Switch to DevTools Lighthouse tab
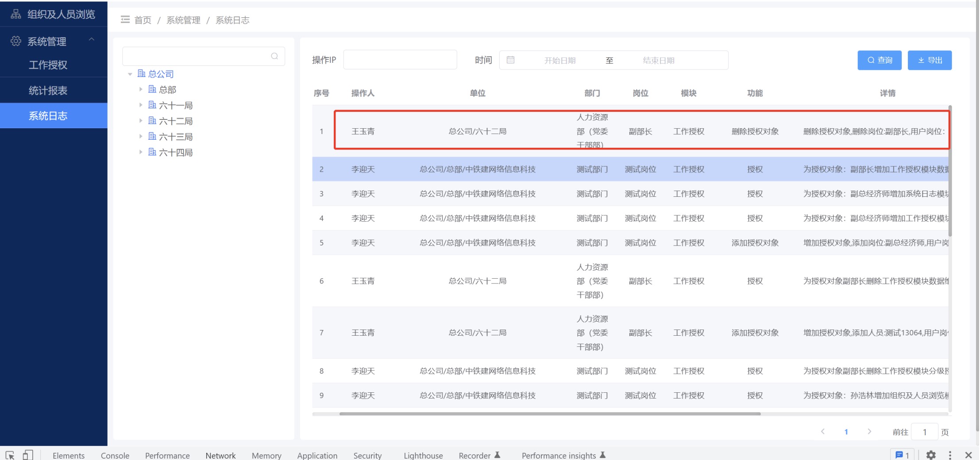 (x=423, y=455)
